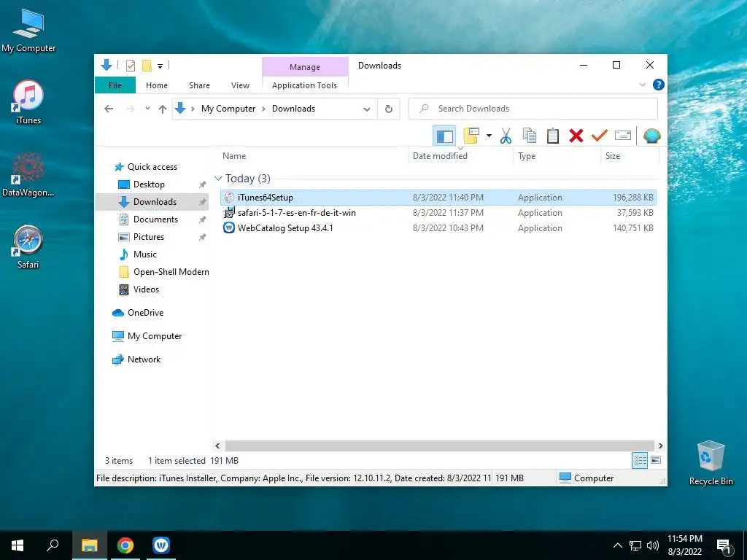Open the Recycle Bin

click(x=711, y=463)
